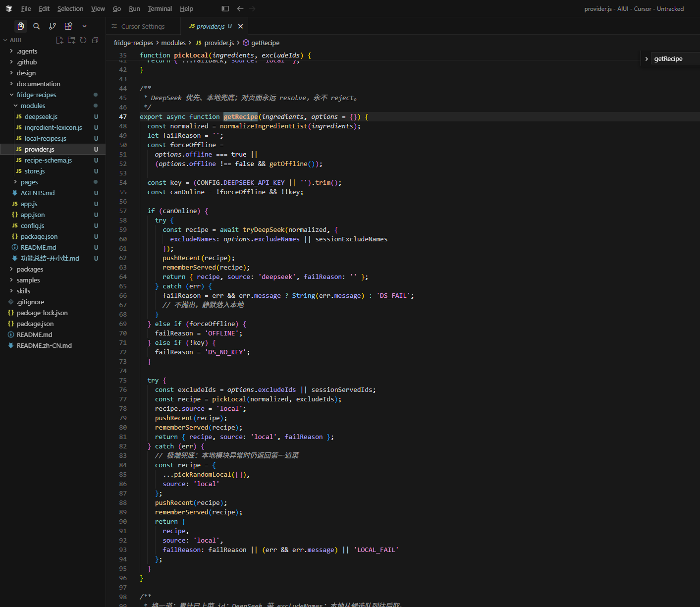
Task: Click the New File icon in explorer
Action: point(59,40)
